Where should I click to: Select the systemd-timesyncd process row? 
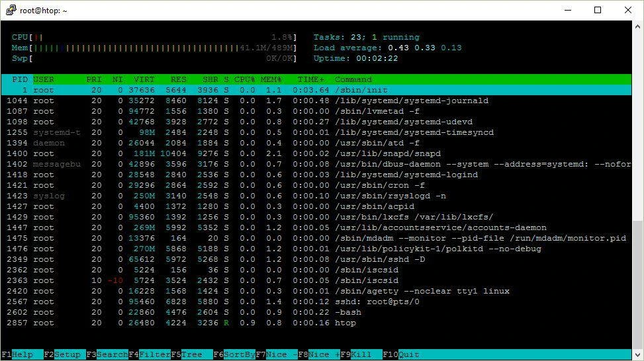pos(316,133)
